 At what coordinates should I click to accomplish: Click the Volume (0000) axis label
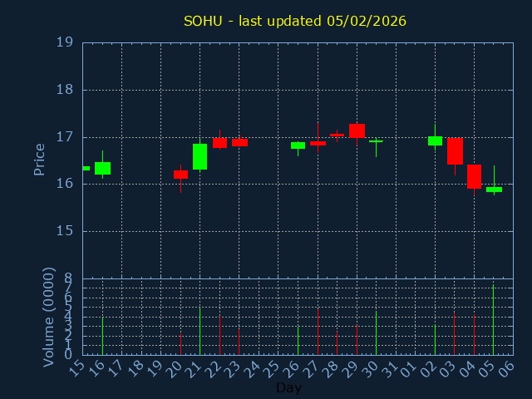coord(48,316)
